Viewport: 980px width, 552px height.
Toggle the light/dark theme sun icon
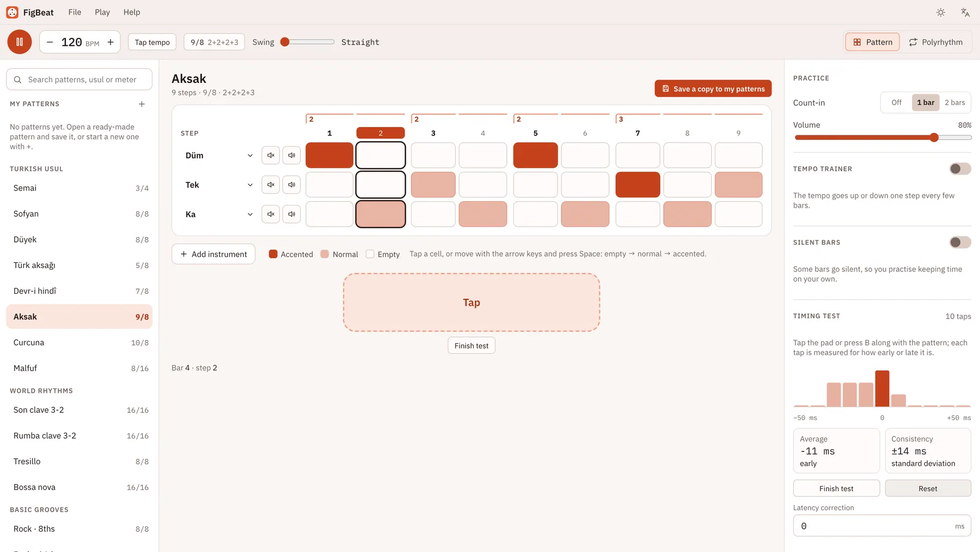[x=941, y=12]
